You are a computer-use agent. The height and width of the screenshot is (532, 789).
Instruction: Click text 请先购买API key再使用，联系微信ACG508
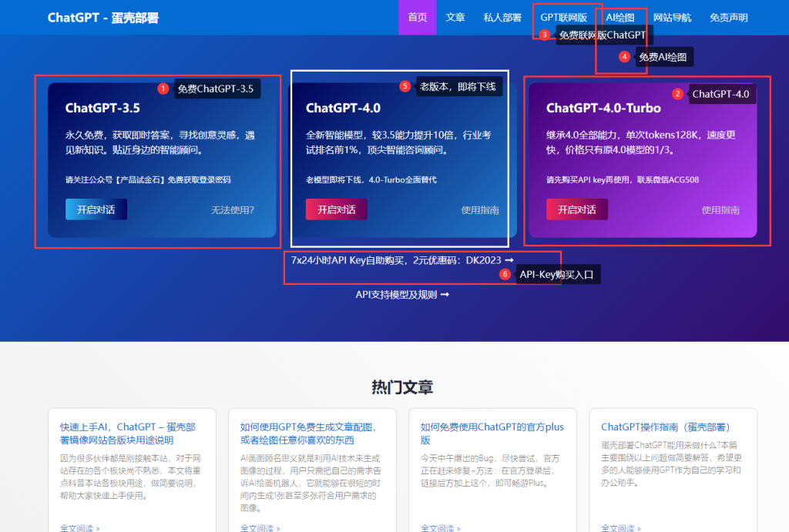[x=623, y=179]
